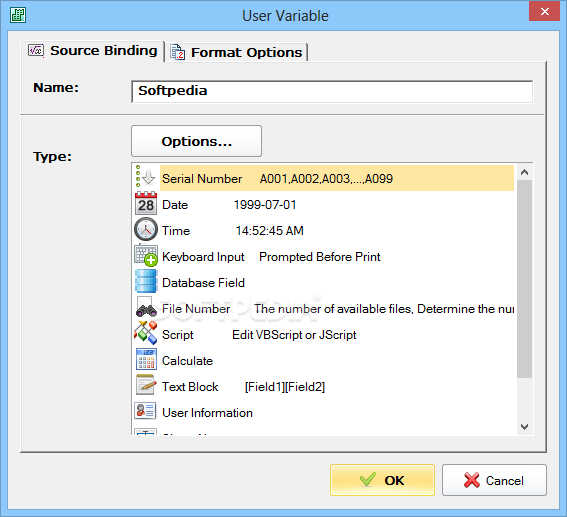Click the '14:52:45 AM' time example
This screenshot has width=567, height=517.
click(x=270, y=231)
